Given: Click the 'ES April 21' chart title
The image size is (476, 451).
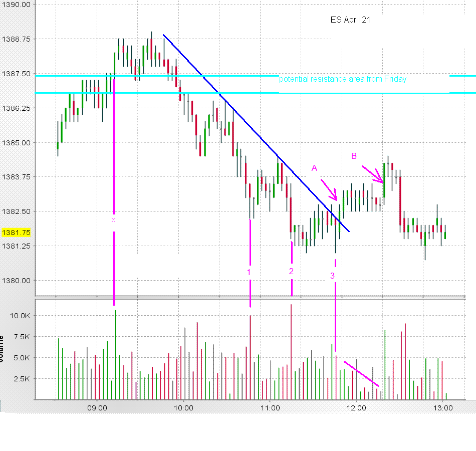Looking at the screenshot, I should (350, 20).
